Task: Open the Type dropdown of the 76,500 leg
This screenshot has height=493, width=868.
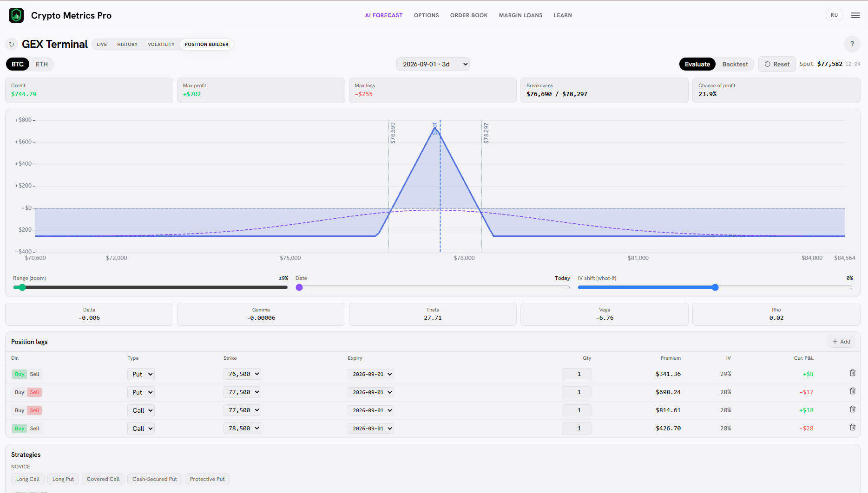Action: tap(141, 374)
